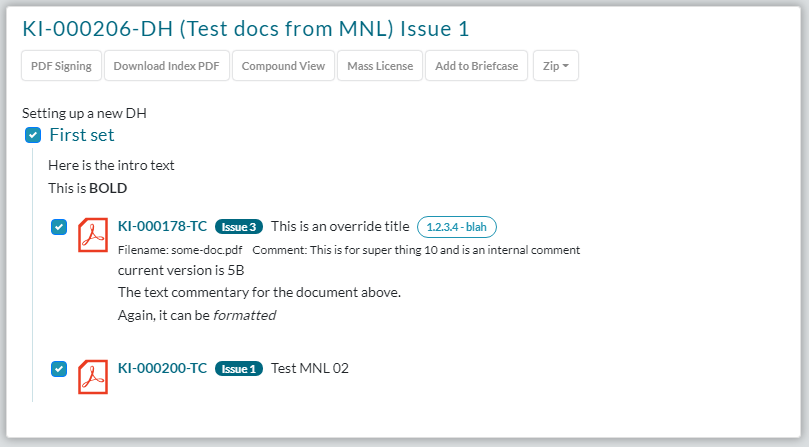809x447 pixels.
Task: Click the Test MNL 02 title
Action: (x=310, y=369)
